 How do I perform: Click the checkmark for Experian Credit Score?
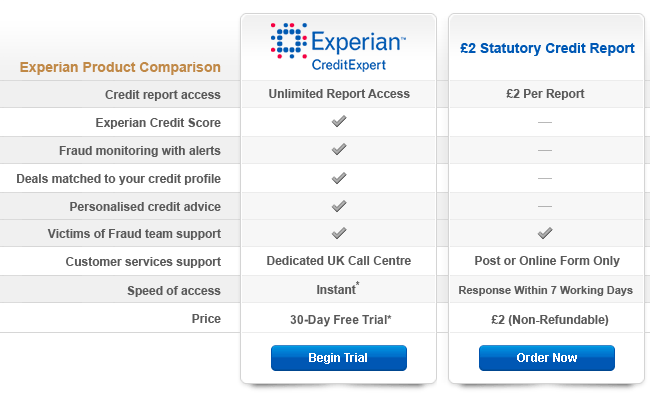(x=339, y=121)
